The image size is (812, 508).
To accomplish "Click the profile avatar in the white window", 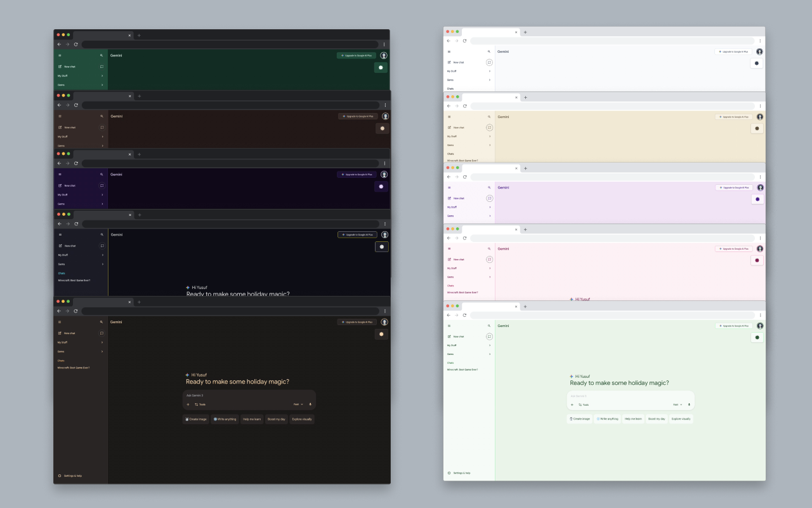I will (759, 51).
